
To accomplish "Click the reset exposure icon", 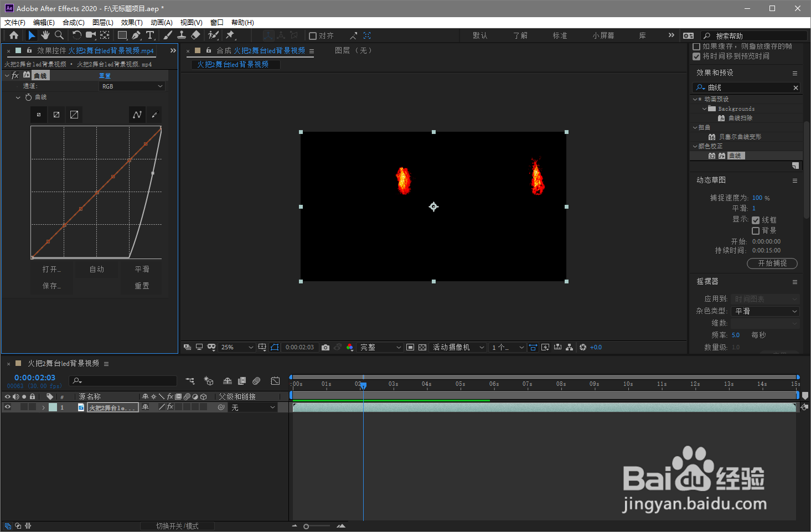I will point(583,347).
